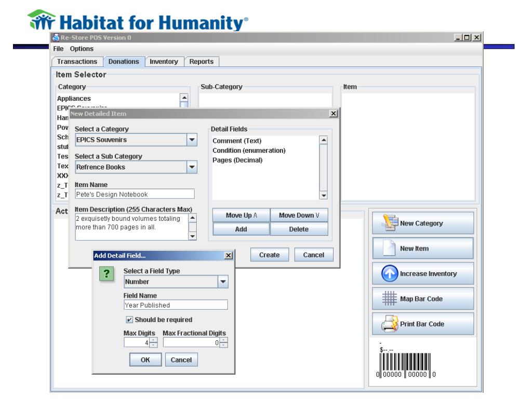532x399 pixels.
Task: Open the Select a Sub Category dropdown
Action: tap(192, 167)
